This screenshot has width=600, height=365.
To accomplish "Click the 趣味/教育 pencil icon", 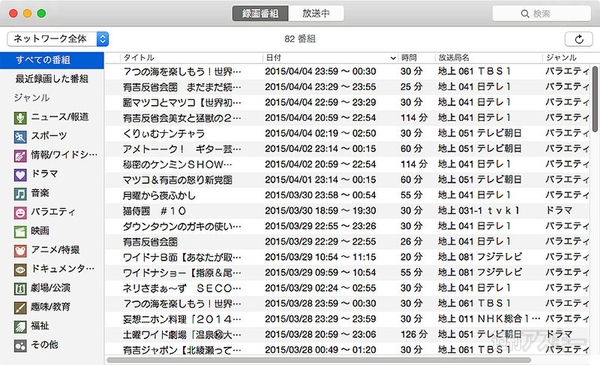I will tap(20, 308).
